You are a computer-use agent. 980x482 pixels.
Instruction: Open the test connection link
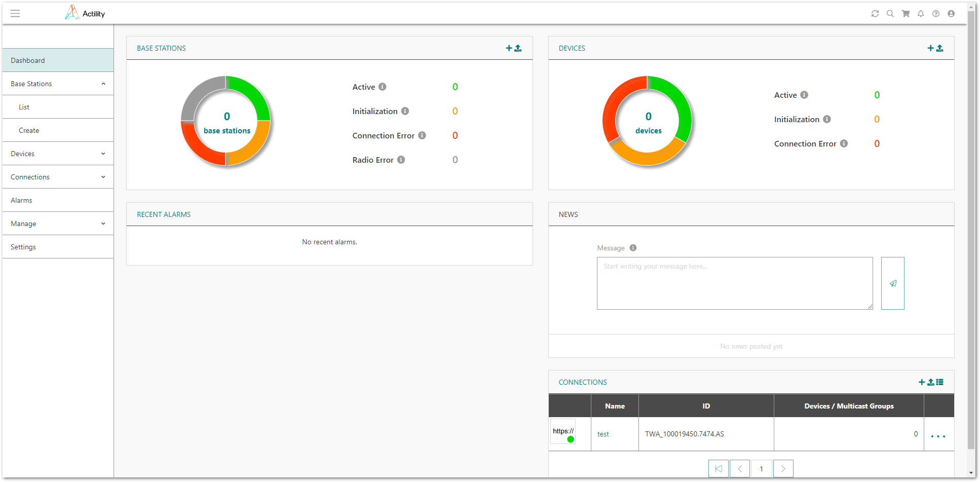(x=603, y=434)
